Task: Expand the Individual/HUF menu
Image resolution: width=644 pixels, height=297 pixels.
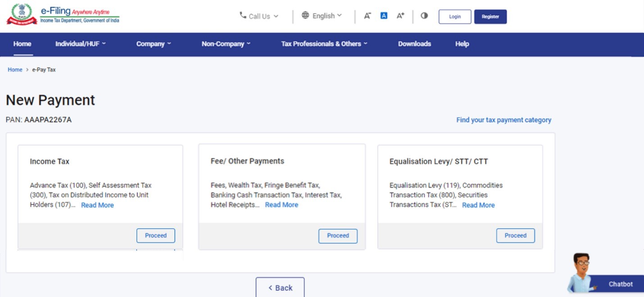Action: point(80,44)
